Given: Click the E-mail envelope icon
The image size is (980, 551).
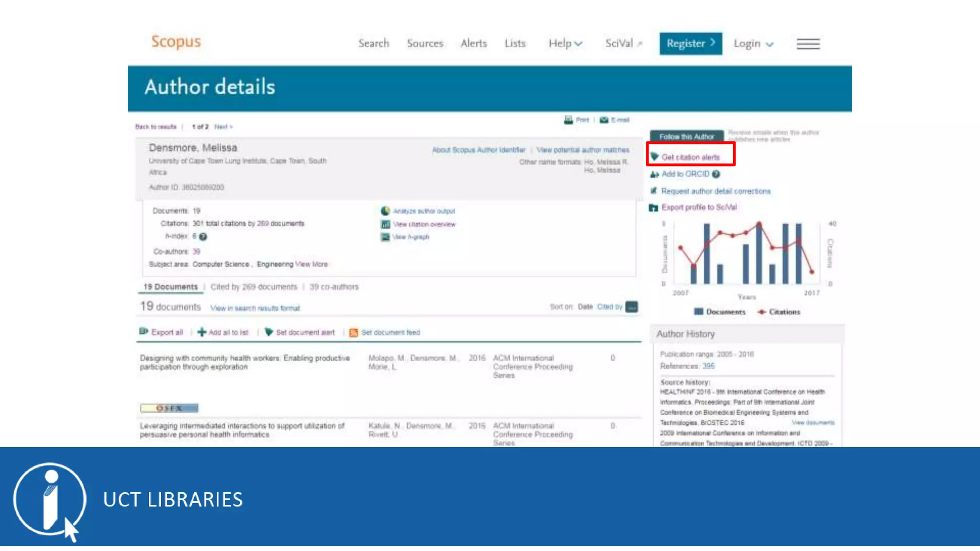Looking at the screenshot, I should click(604, 120).
